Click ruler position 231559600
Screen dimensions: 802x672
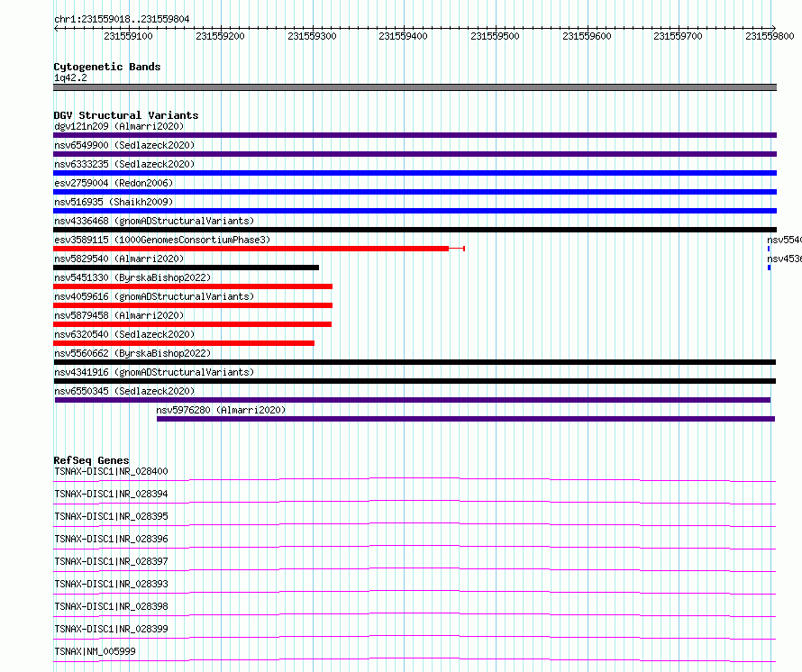[587, 36]
